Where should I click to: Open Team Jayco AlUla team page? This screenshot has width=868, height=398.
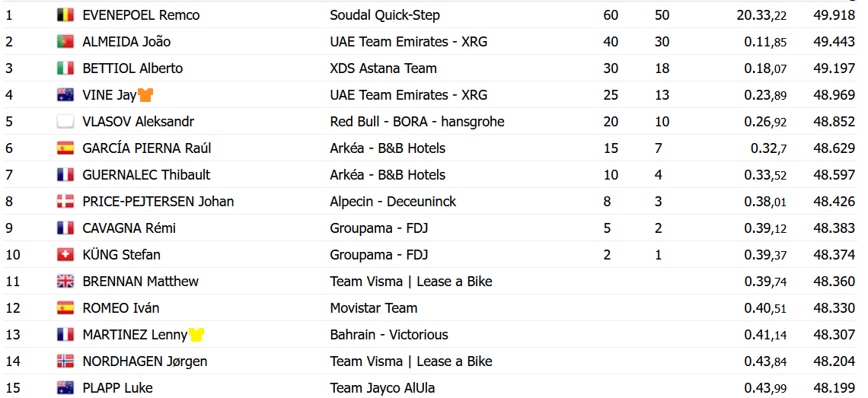382,388
